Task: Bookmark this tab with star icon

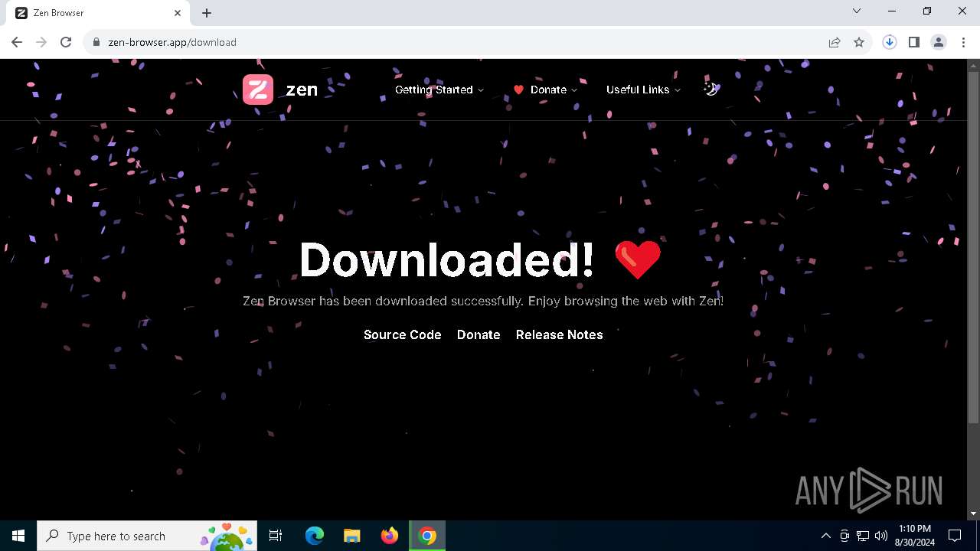Action: [x=859, y=42]
